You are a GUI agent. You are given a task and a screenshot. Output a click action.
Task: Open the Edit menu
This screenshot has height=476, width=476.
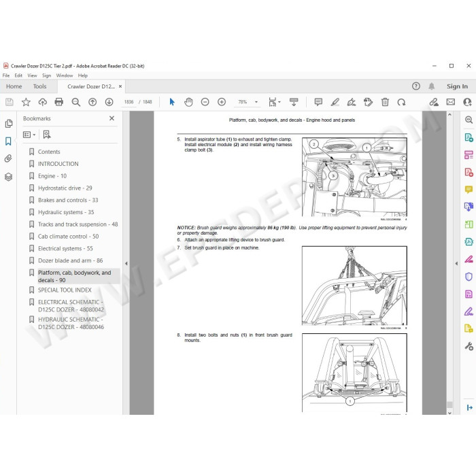click(18, 75)
